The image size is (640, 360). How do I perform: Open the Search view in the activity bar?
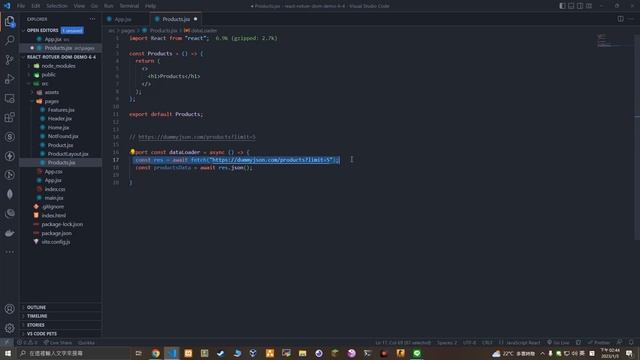[9, 40]
